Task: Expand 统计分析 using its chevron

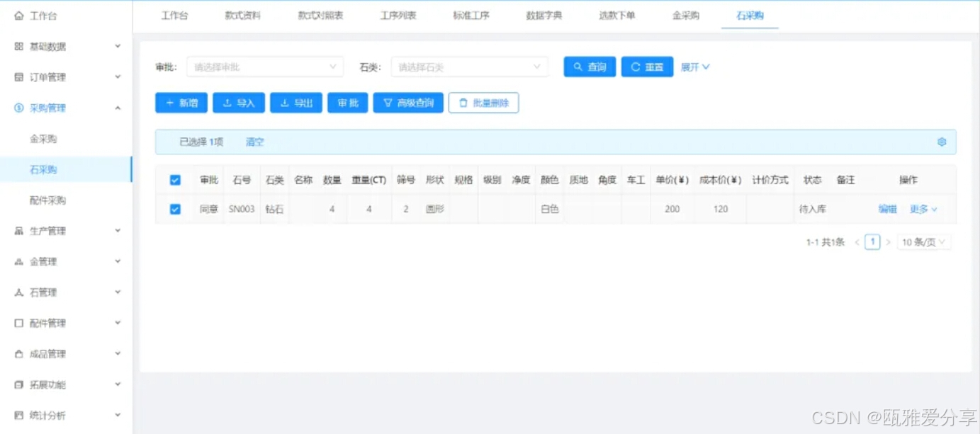Action: pyautogui.click(x=118, y=416)
